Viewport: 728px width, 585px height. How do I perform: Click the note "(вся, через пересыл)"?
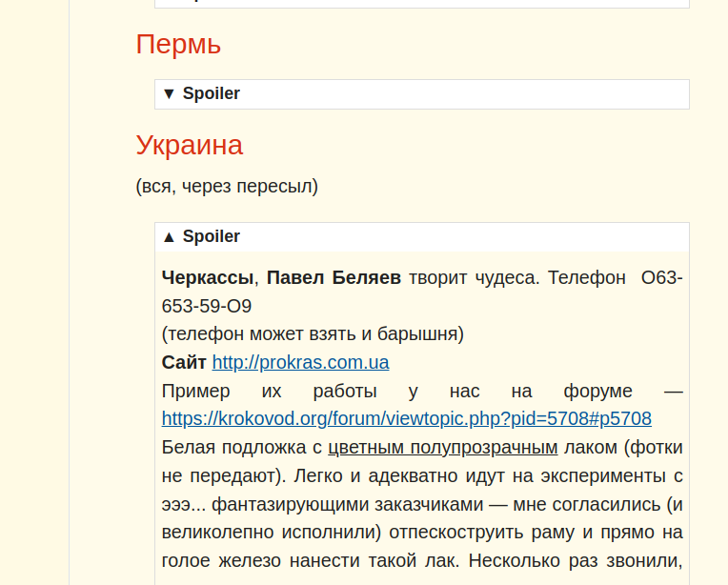(x=227, y=186)
